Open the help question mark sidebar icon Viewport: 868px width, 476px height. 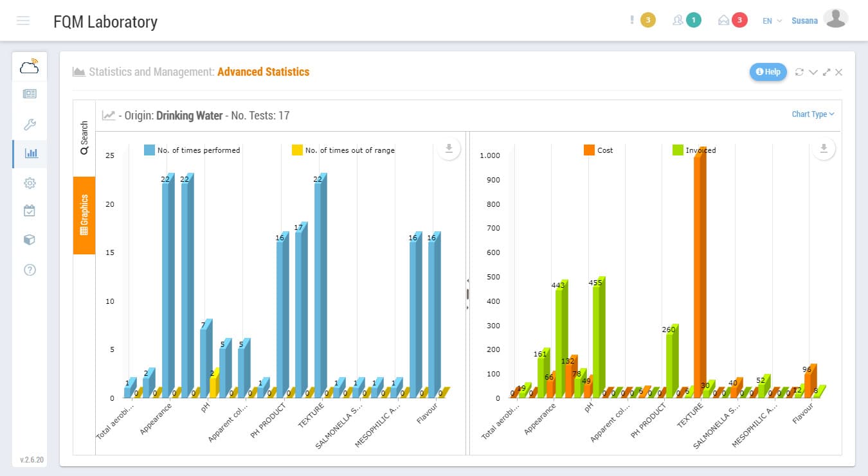tap(30, 270)
